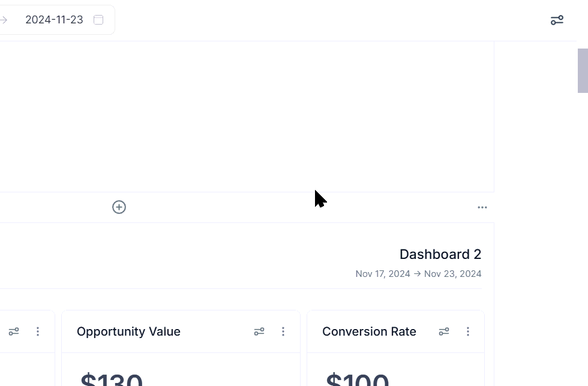The width and height of the screenshot is (588, 386).
Task: Click the vertical scrollbar thumb
Action: pos(583,71)
